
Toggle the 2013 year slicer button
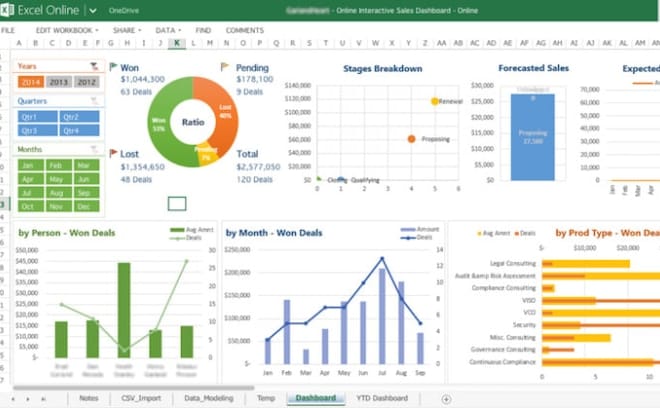click(59, 82)
